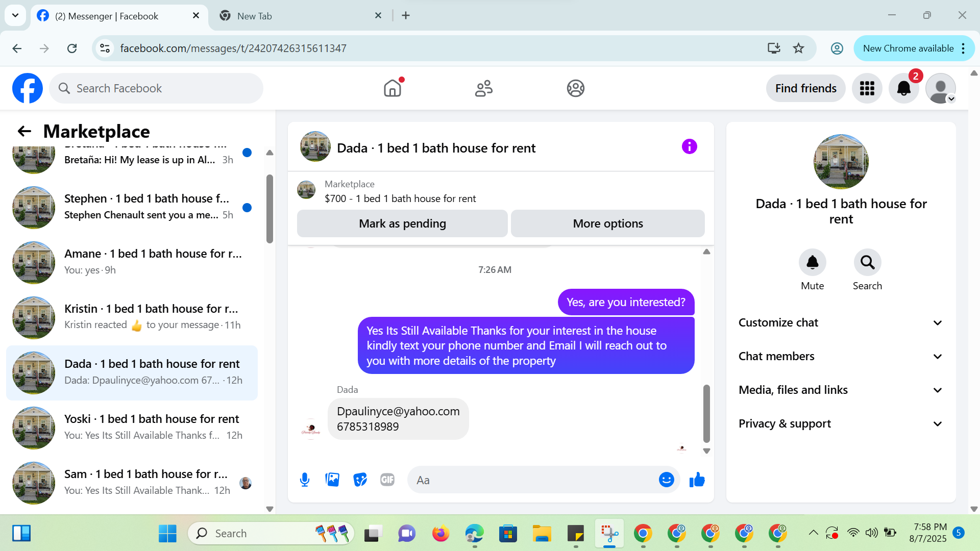Open Microsoft Store from the taskbar
The height and width of the screenshot is (551, 980).
click(x=508, y=534)
